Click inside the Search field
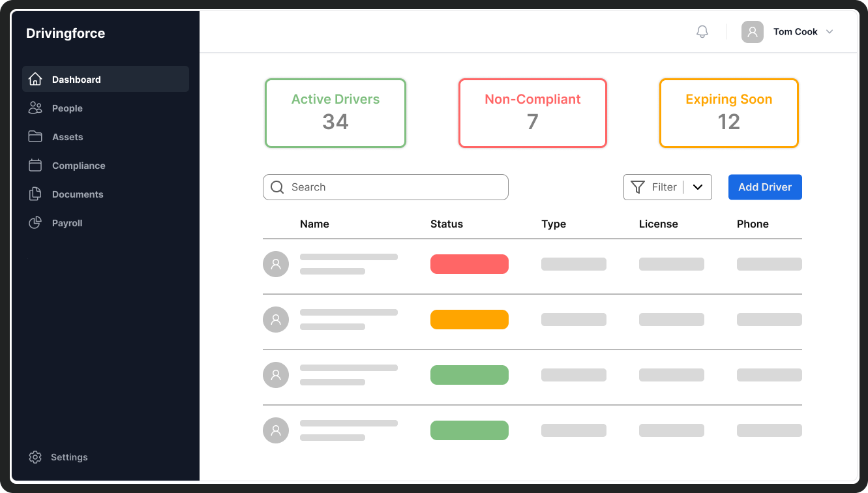This screenshot has width=868, height=493. [x=385, y=187]
